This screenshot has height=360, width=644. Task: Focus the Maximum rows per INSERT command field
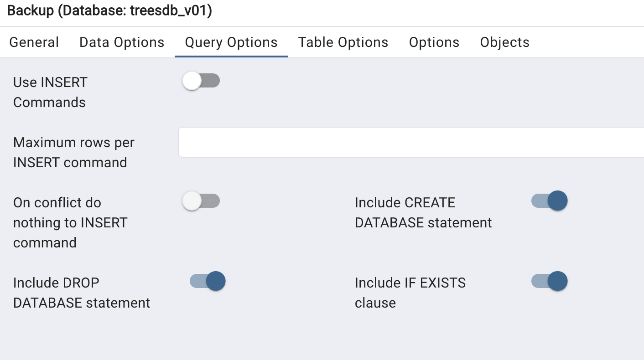[x=410, y=143]
